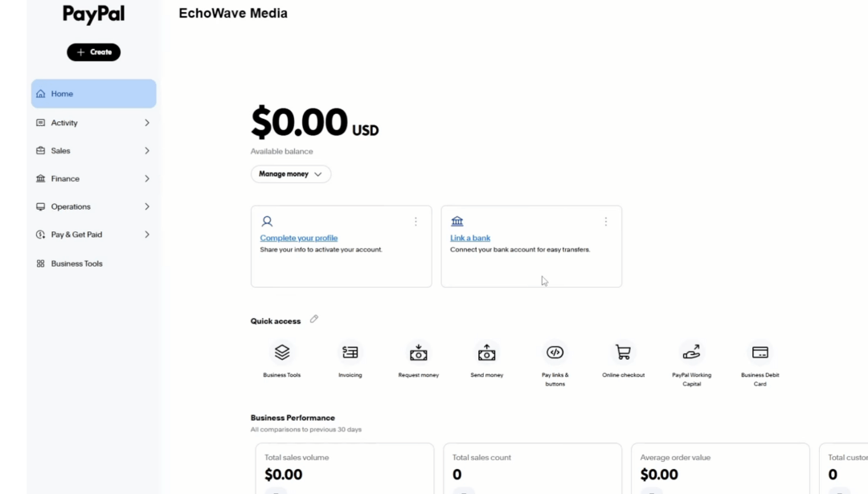Open Business Tools from Quick access
The height and width of the screenshot is (494, 868).
[281, 352]
